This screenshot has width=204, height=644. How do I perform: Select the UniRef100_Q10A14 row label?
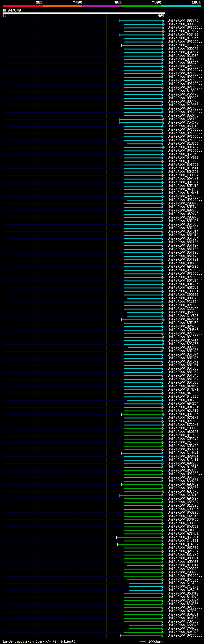tap(183, 340)
